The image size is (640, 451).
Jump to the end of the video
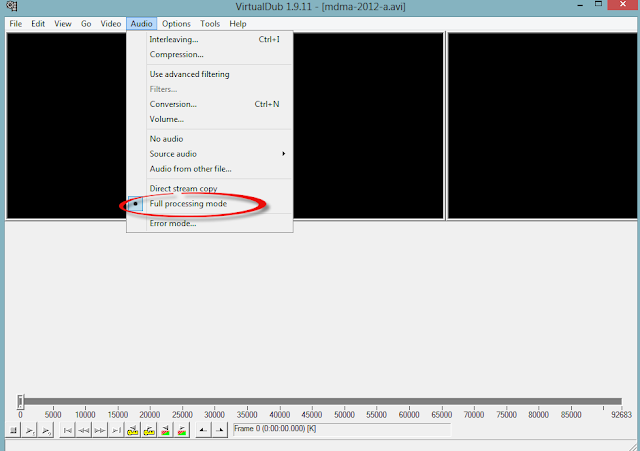(x=116, y=430)
